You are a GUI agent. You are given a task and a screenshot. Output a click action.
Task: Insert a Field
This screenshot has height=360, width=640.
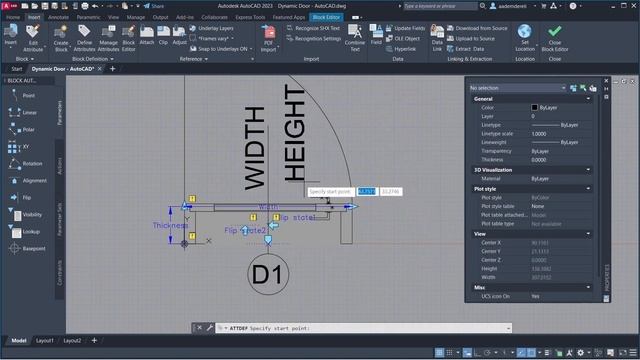pos(376,34)
